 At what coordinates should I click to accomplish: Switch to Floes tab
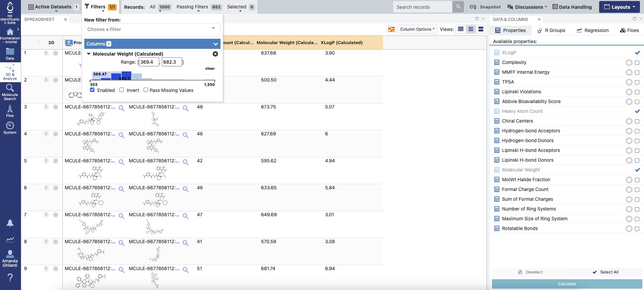[629, 30]
